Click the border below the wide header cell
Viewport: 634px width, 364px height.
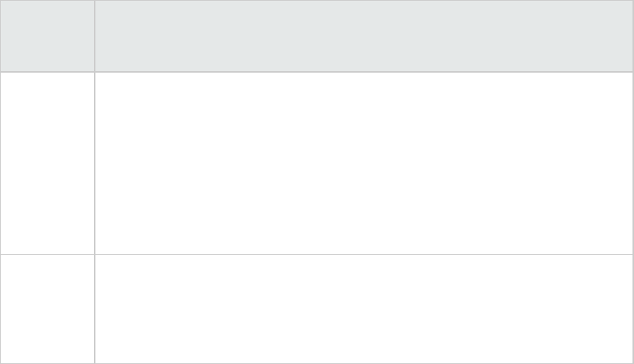point(364,72)
